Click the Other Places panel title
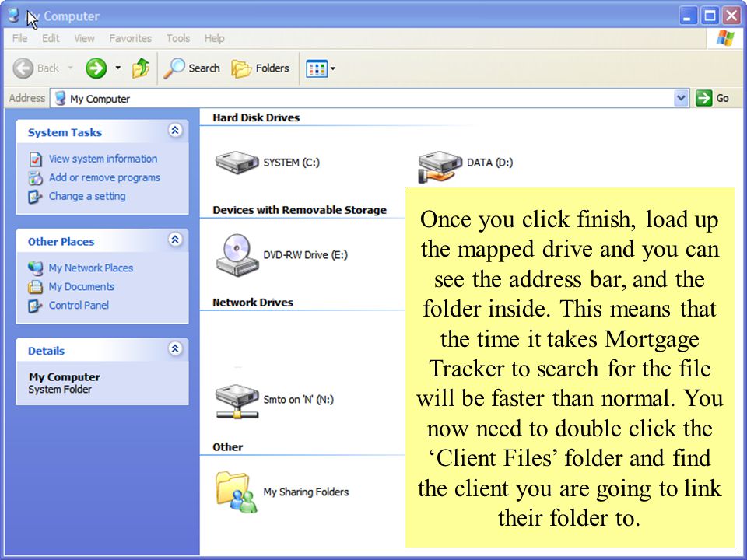Image resolution: width=747 pixels, height=560 pixels. coord(61,241)
